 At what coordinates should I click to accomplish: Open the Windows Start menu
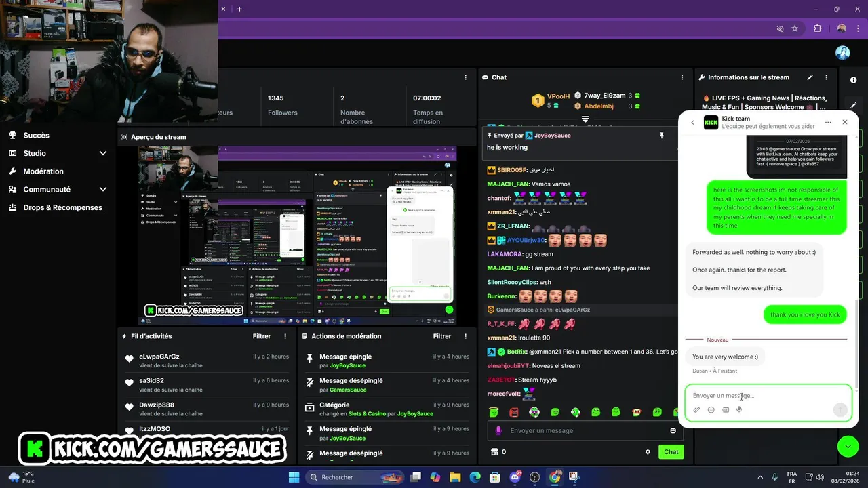[294, 477]
